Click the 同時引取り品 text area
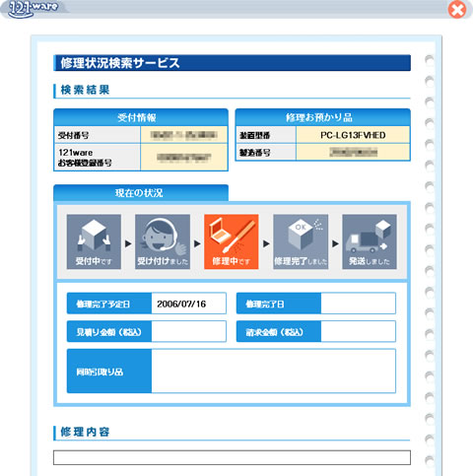The image size is (473, 476). click(x=274, y=372)
